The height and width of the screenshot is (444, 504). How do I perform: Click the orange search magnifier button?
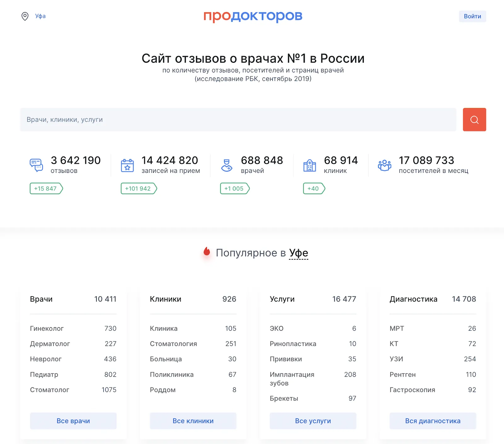tap(474, 120)
